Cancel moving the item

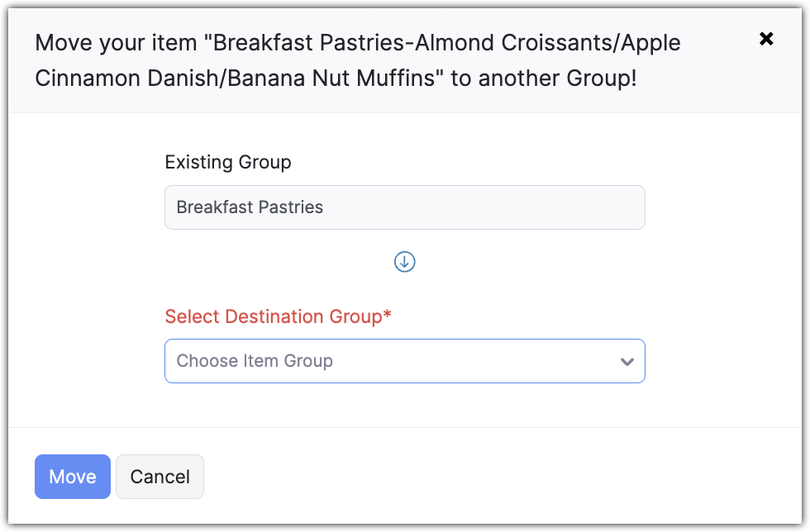[x=160, y=477]
